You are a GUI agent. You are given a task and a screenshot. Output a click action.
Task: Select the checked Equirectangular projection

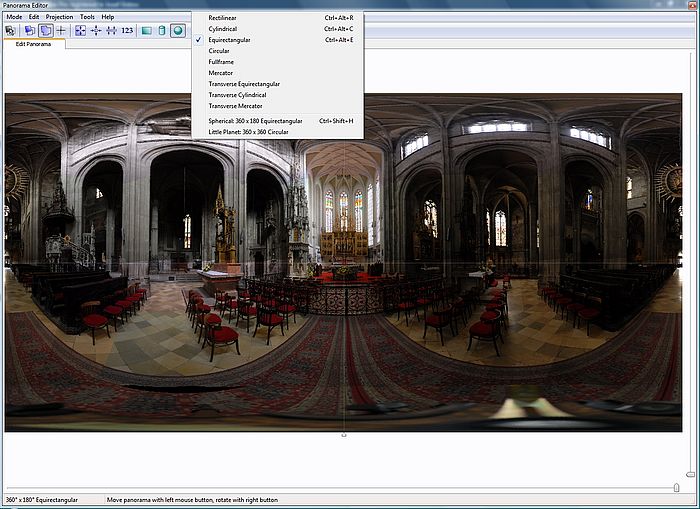(x=230, y=40)
